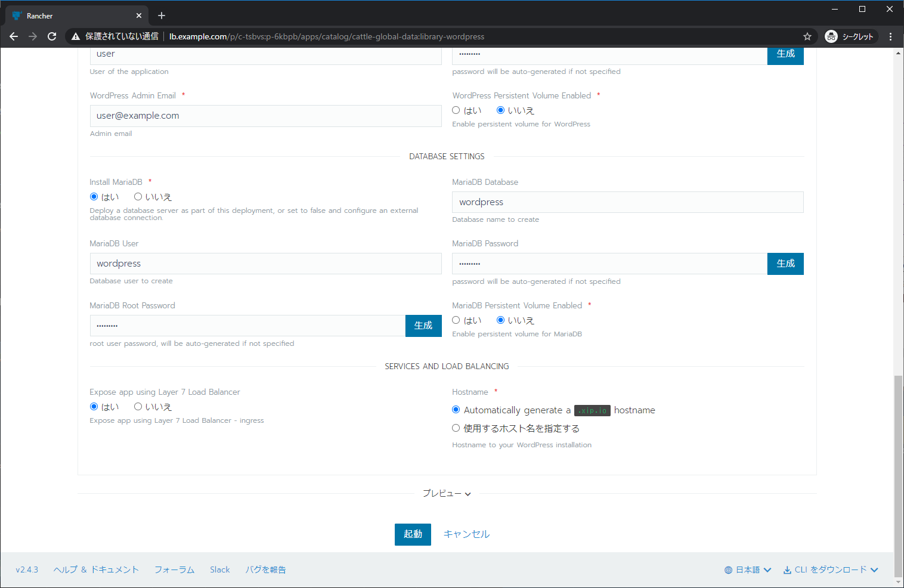This screenshot has width=904, height=588.
Task: Open フォーラム footer link
Action: click(x=174, y=570)
